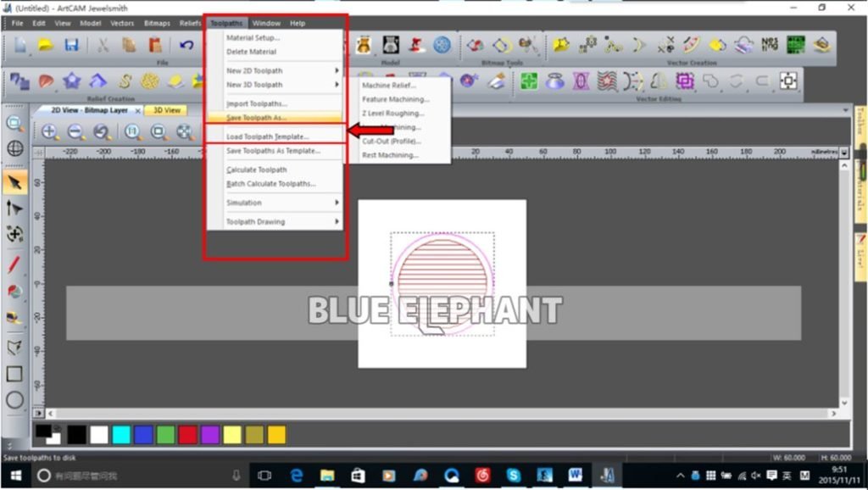Pick the cyan color swatch
This screenshot has width=868, height=490.
pyautogui.click(x=121, y=435)
